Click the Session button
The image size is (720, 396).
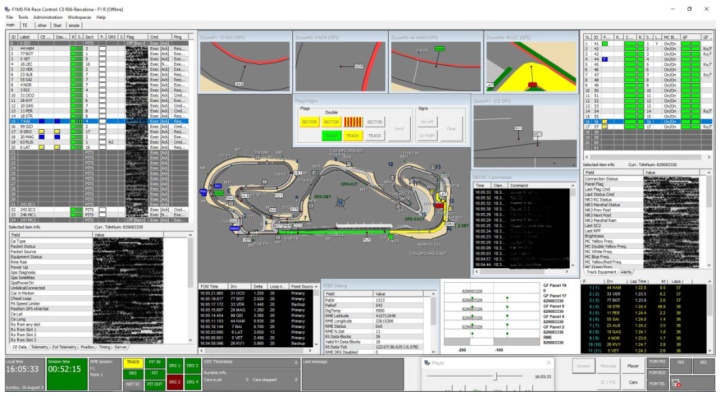click(584, 366)
